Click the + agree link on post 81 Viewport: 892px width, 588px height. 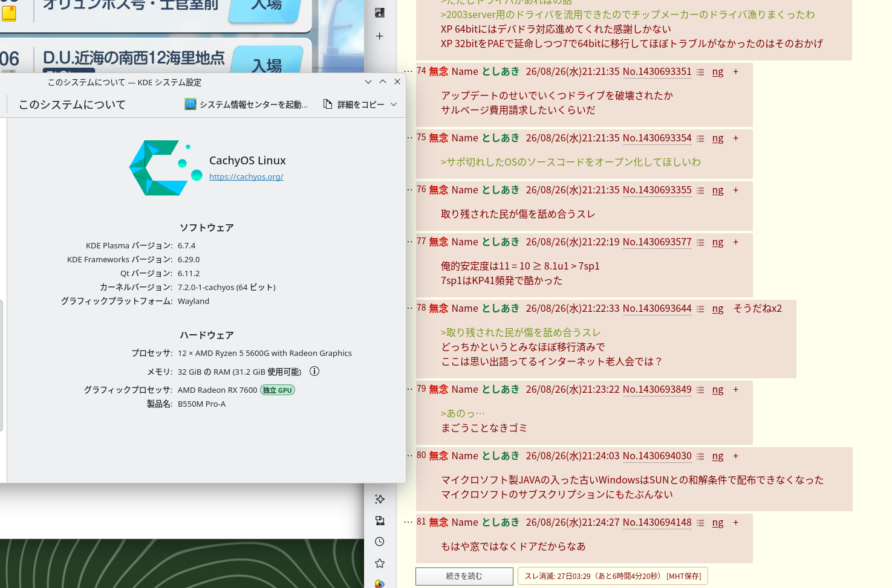[x=736, y=522]
